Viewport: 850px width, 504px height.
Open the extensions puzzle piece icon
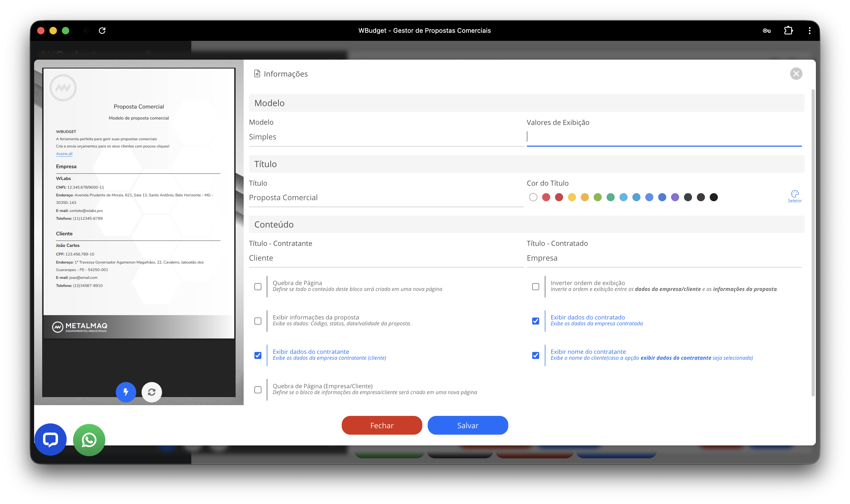pos(788,31)
